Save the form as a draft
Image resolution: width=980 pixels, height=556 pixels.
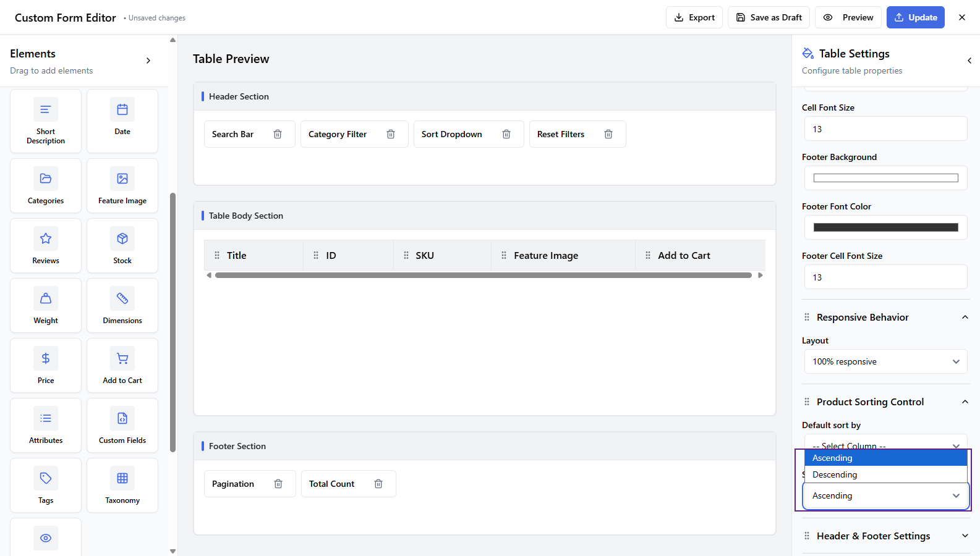(x=769, y=17)
